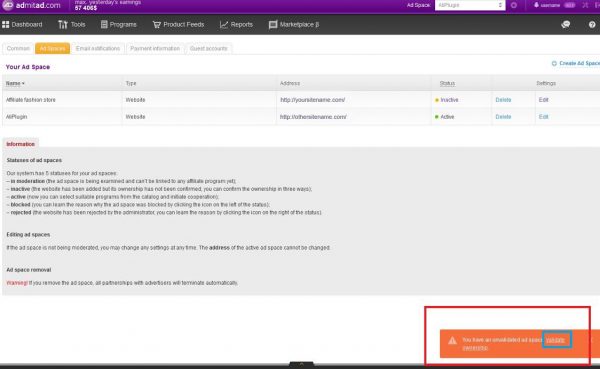This screenshot has width=600, height=369.
Task: Open the Payment information tab
Action: coord(155,49)
